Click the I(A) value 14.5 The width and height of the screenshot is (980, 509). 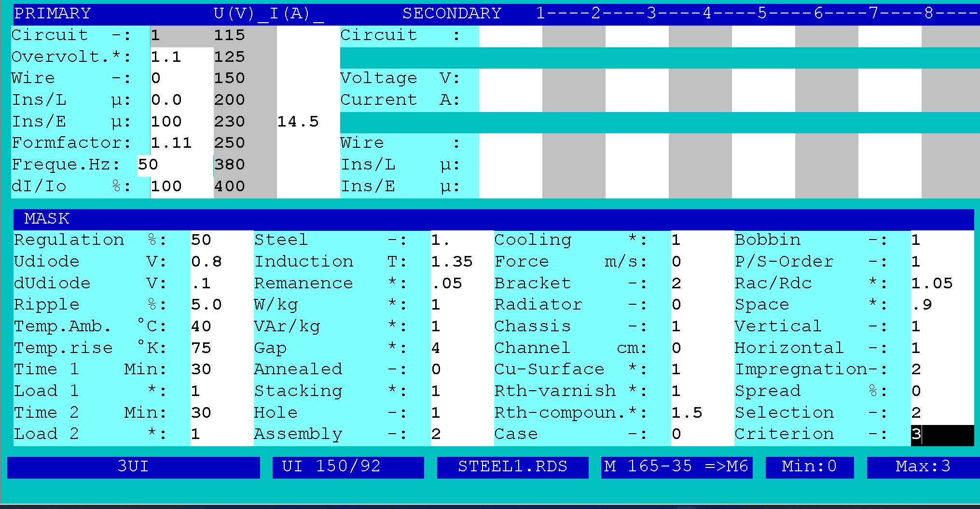coord(308,122)
